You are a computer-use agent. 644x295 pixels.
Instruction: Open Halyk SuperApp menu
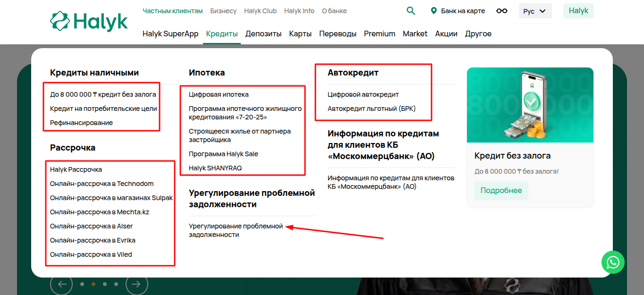coord(170,34)
